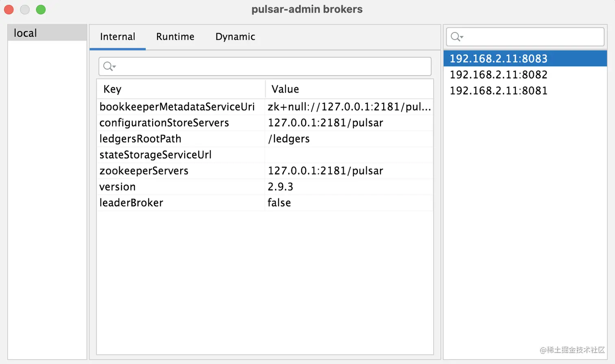Select broker 192.168.2.11:8082

[x=525, y=75]
